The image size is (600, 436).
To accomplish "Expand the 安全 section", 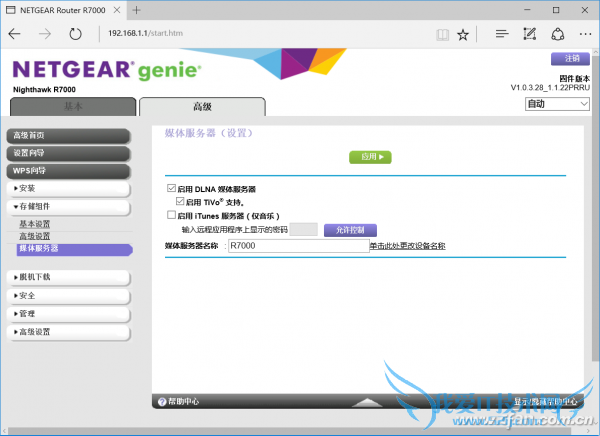I will (x=69, y=296).
